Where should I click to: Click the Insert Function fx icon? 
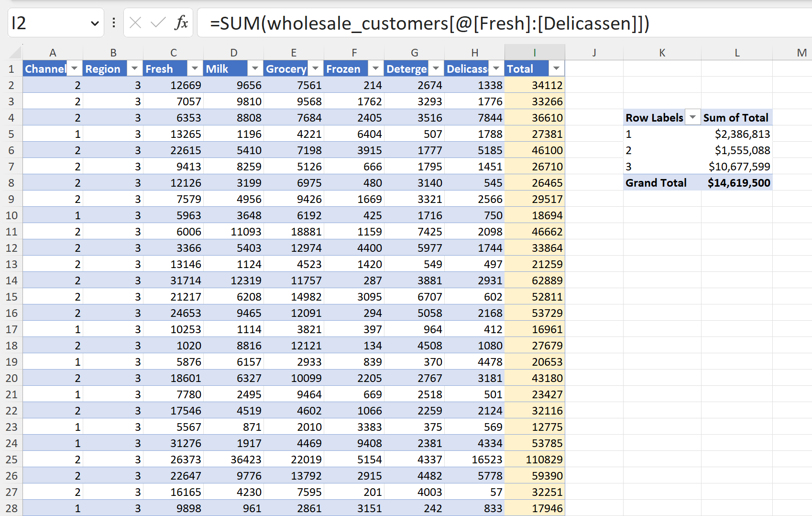point(181,22)
